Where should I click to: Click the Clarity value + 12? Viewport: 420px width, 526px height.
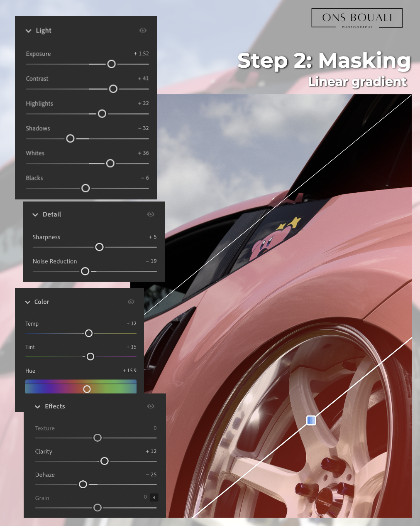click(x=151, y=451)
